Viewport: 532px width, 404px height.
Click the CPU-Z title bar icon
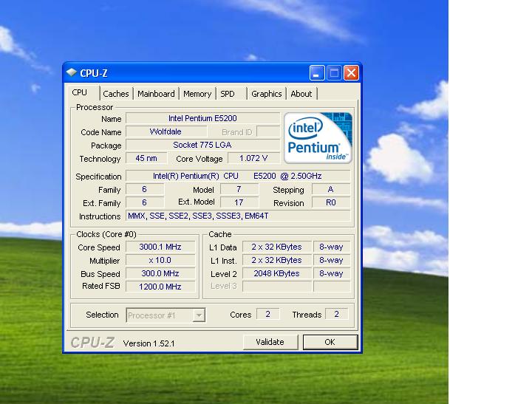pos(71,72)
